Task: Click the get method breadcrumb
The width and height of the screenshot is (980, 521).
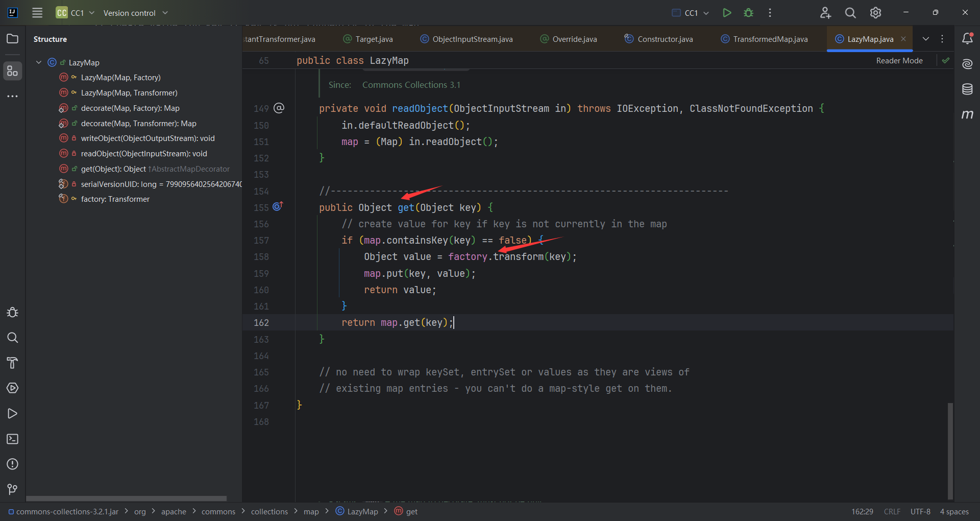Action: pos(406,511)
